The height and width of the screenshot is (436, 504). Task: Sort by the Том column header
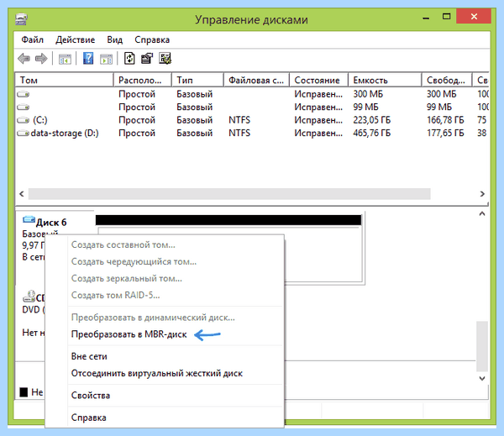pyautogui.click(x=65, y=80)
